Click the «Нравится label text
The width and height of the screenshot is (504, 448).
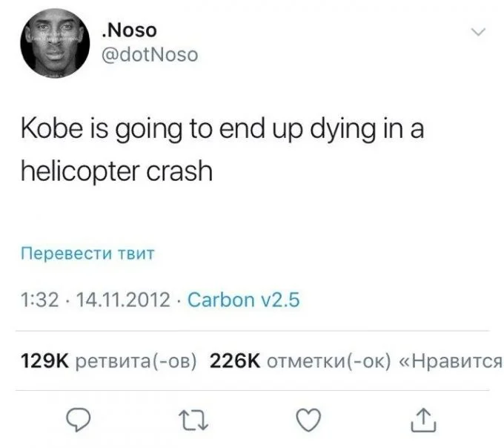tap(451, 361)
